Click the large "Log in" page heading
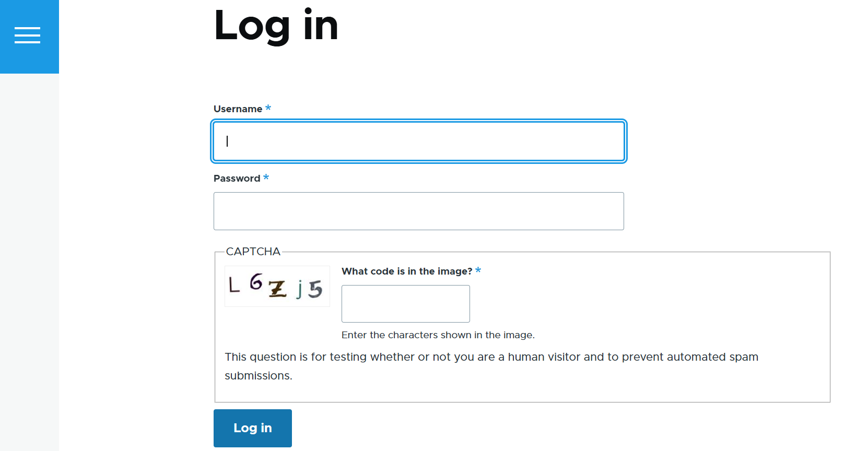 pyautogui.click(x=276, y=26)
